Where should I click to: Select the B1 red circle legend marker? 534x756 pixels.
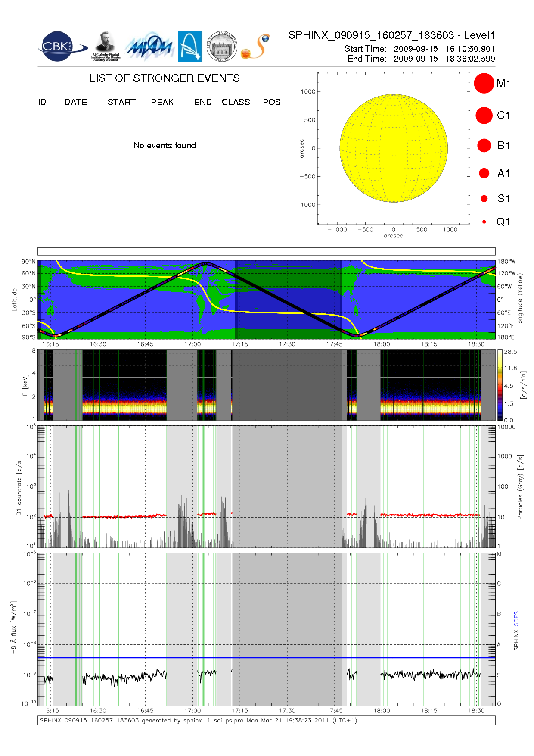pos(484,146)
